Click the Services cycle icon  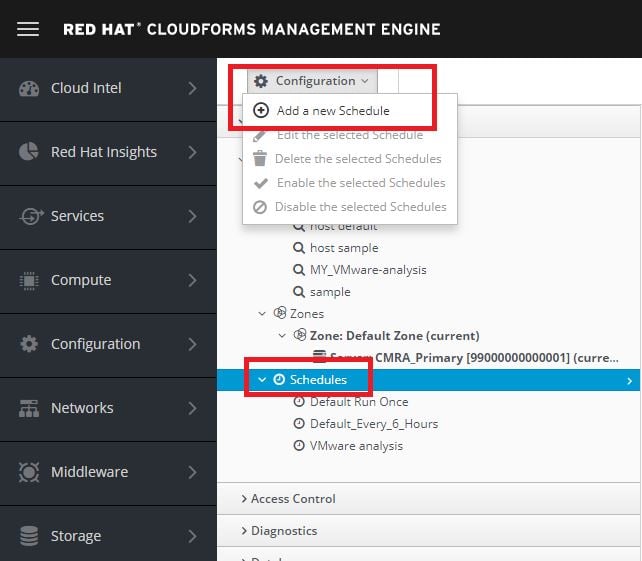31,216
